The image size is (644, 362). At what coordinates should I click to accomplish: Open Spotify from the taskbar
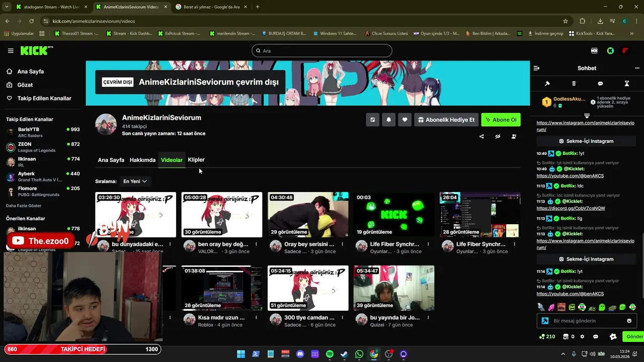330,354
